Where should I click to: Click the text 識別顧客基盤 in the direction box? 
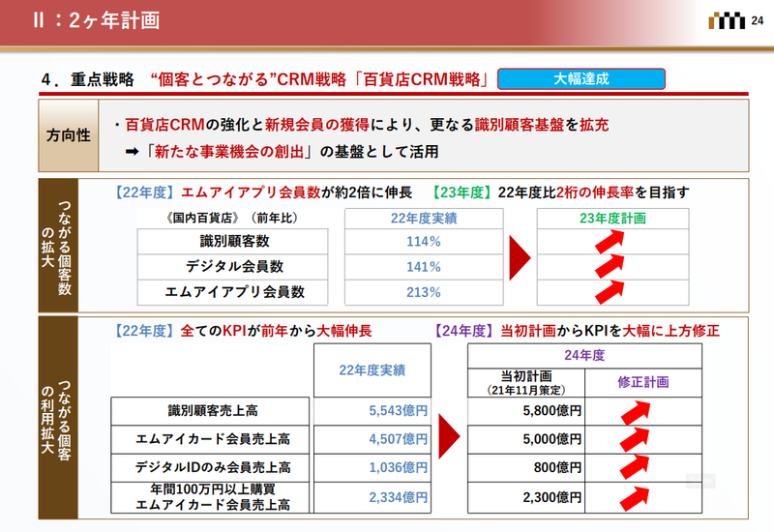tap(520, 125)
